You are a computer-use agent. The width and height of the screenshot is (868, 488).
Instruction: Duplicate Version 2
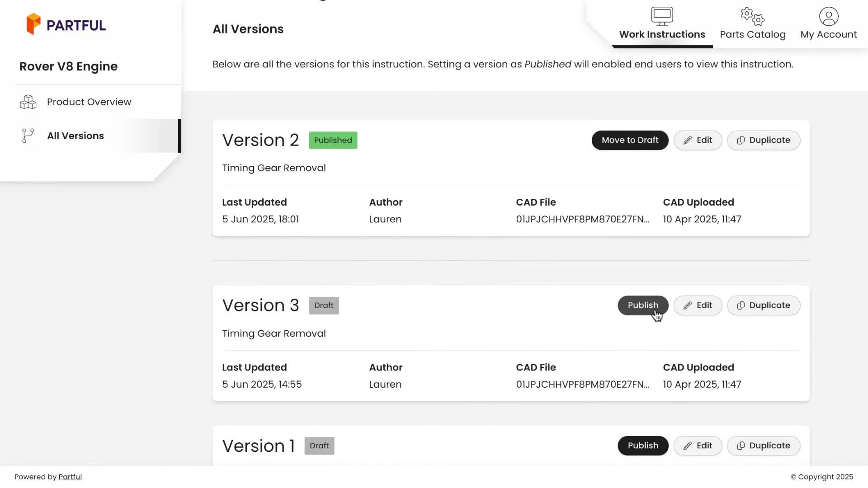763,141
